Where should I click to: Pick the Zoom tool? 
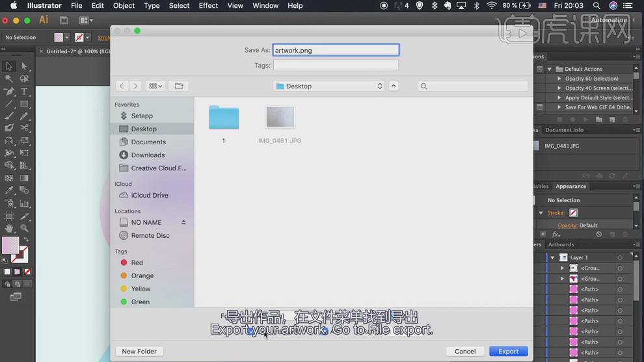click(x=24, y=228)
